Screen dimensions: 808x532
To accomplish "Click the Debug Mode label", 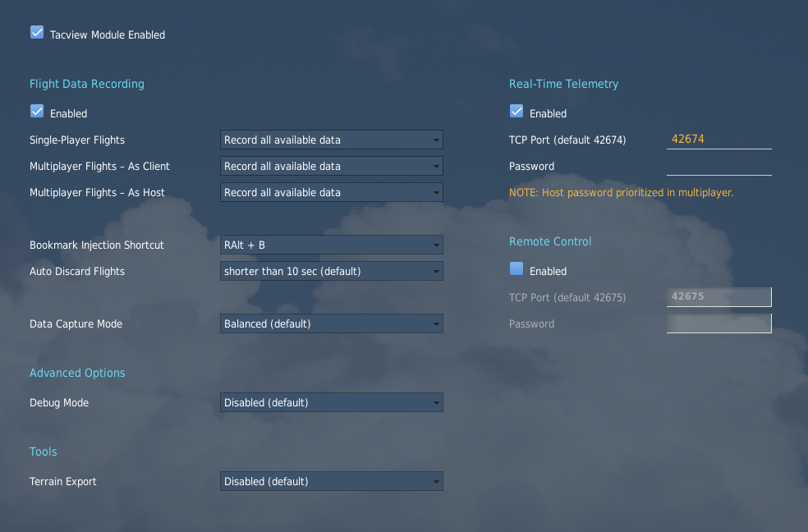I will pos(59,403).
